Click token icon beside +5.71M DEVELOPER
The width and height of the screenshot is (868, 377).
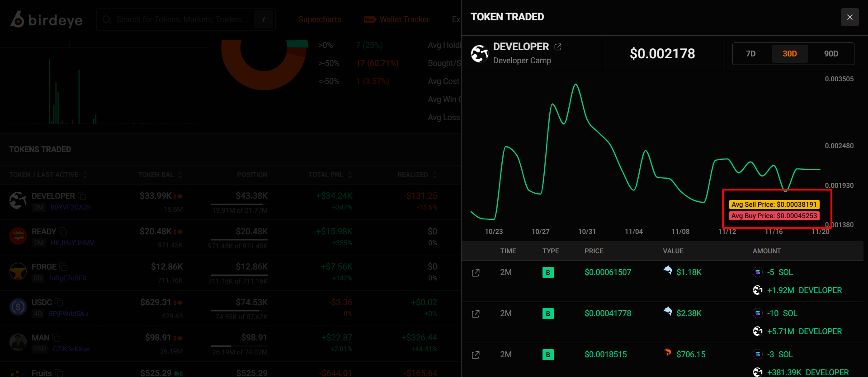758,331
